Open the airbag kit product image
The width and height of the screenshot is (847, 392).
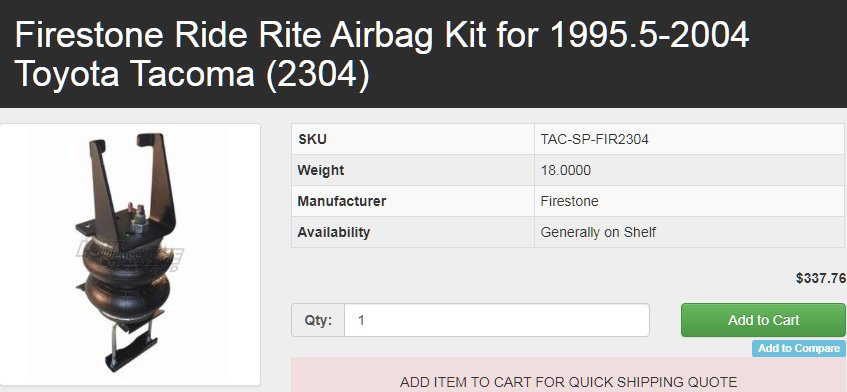coord(130,254)
